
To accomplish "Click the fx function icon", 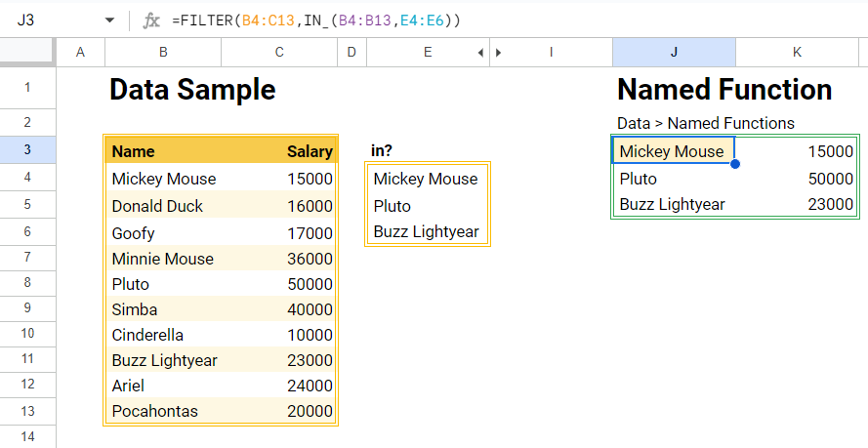I will tap(151, 21).
